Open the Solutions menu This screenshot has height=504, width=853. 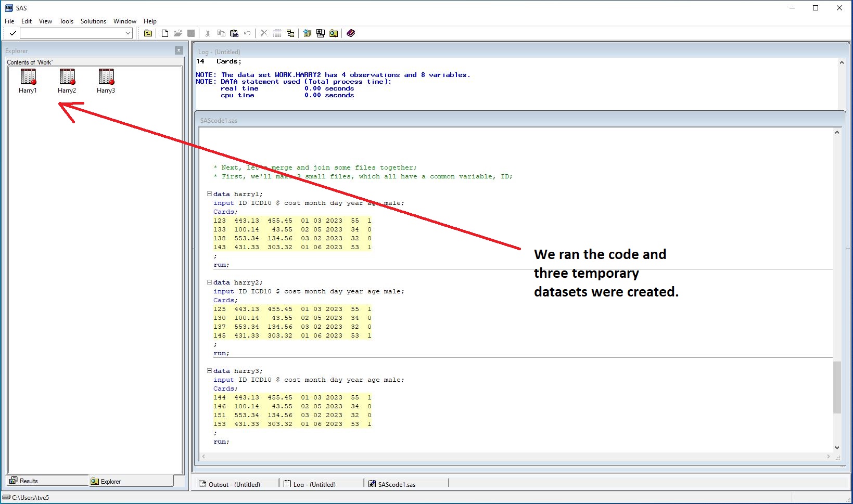pyautogui.click(x=93, y=21)
